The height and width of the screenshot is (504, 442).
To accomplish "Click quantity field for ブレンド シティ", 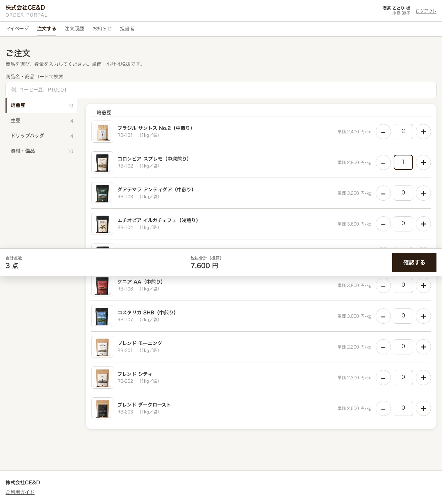I will pos(403,378).
